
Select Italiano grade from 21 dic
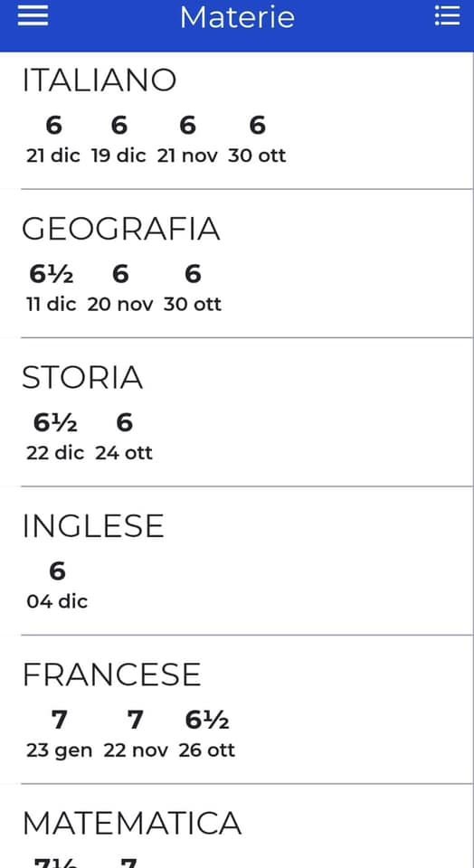pos(53,139)
